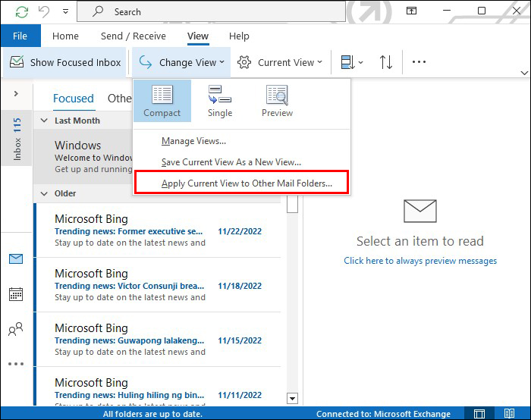This screenshot has height=420, width=531.
Task: Open the Windows welcome email
Action: 83,156
